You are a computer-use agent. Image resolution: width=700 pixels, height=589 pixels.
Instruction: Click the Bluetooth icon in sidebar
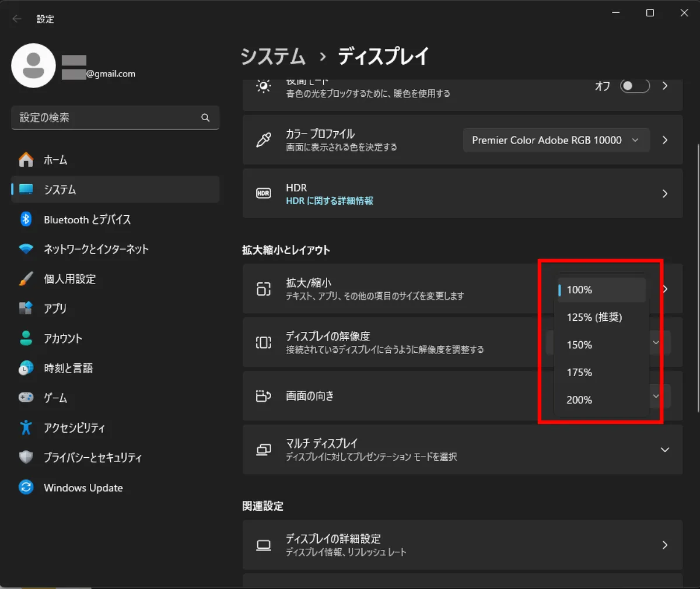[x=26, y=219]
